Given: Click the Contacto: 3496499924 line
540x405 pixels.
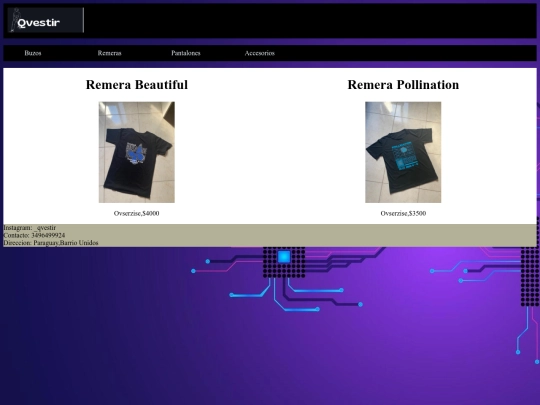Looking at the screenshot, I should pyautogui.click(x=34, y=235).
